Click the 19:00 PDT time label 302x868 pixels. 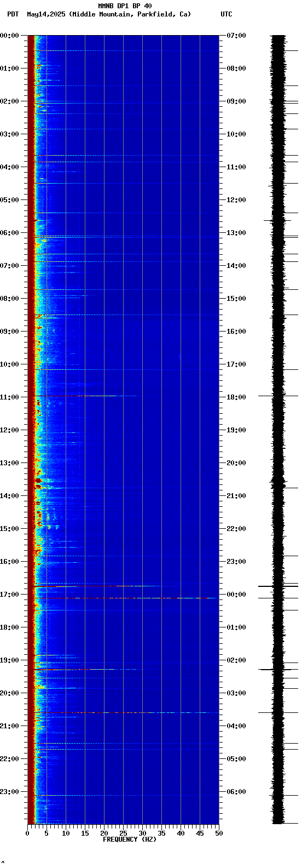point(9,660)
